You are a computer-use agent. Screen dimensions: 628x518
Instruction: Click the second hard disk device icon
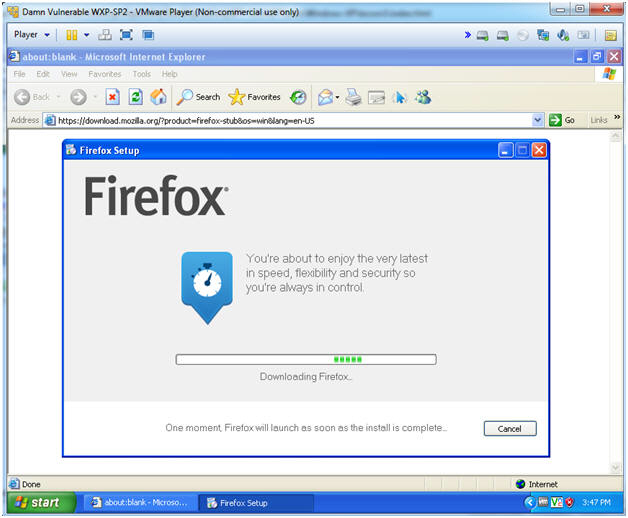tap(503, 36)
